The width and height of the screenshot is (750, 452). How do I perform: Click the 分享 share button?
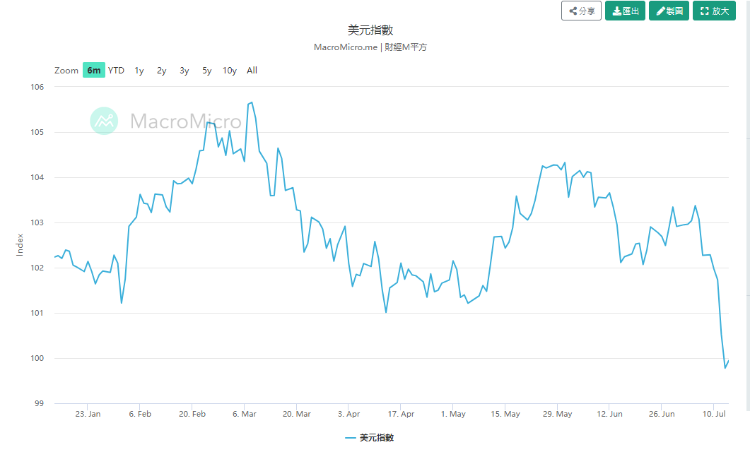(x=581, y=11)
